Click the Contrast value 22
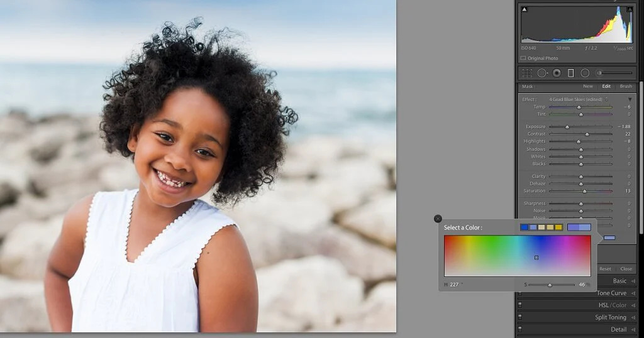644x338 pixels. (628, 134)
